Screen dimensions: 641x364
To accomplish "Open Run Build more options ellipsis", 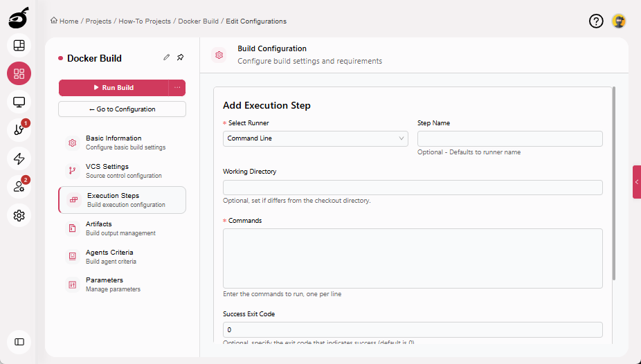I will (x=177, y=87).
